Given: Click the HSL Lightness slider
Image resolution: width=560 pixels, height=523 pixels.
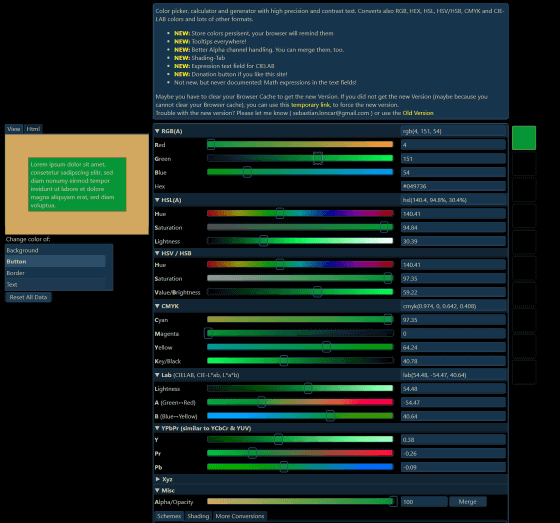Looking at the screenshot, I should (x=300, y=241).
